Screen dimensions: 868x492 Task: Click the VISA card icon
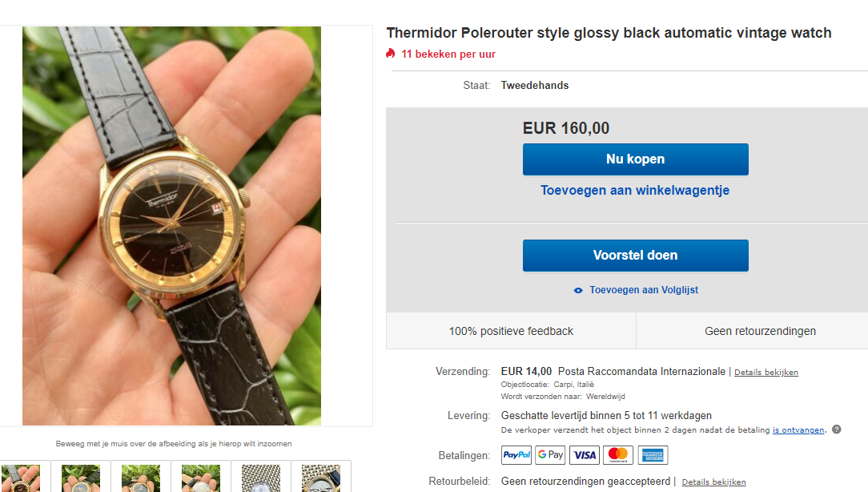584,455
